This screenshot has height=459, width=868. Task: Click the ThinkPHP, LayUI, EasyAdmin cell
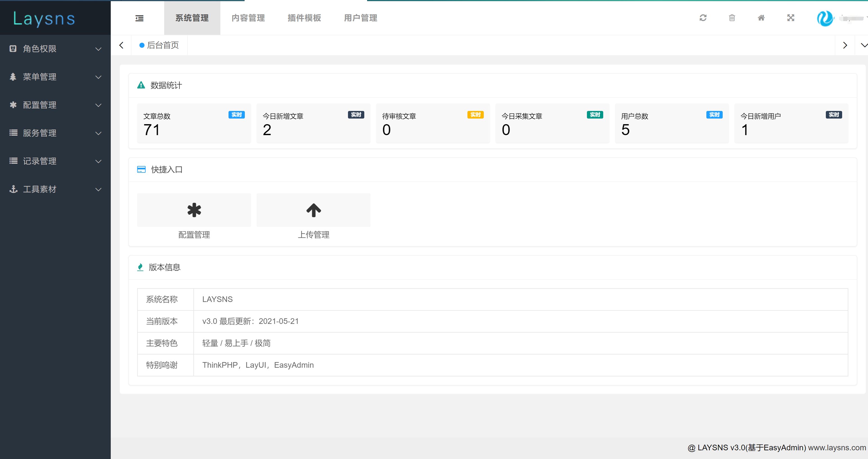(x=521, y=365)
